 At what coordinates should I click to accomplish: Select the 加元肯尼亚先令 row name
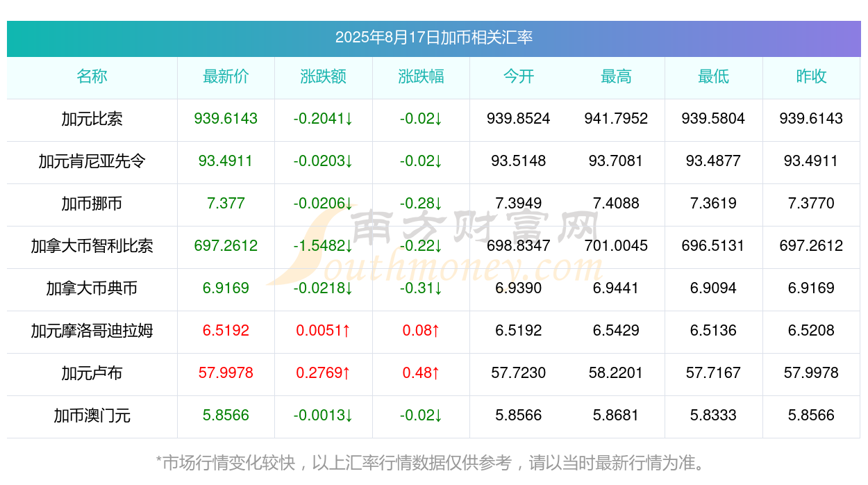(92, 161)
